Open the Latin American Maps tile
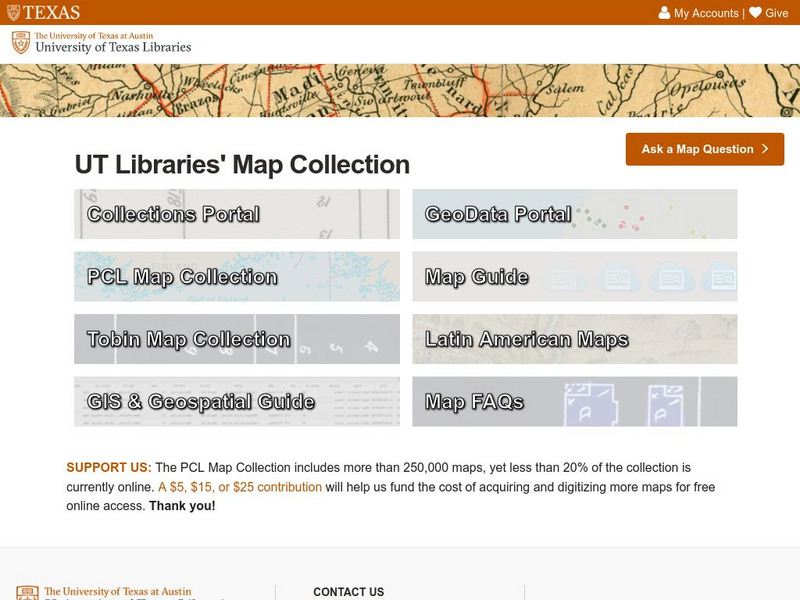Screen dimensions: 800x600 point(574,339)
